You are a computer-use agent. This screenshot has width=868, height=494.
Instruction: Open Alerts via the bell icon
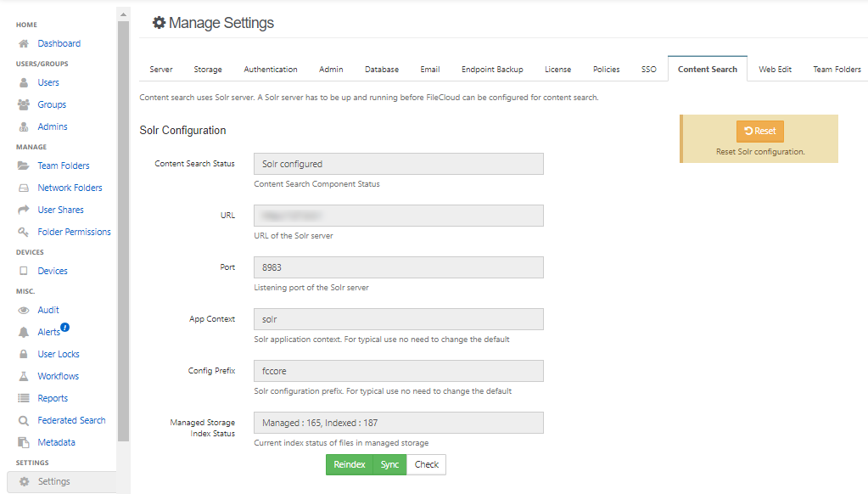[x=23, y=332]
